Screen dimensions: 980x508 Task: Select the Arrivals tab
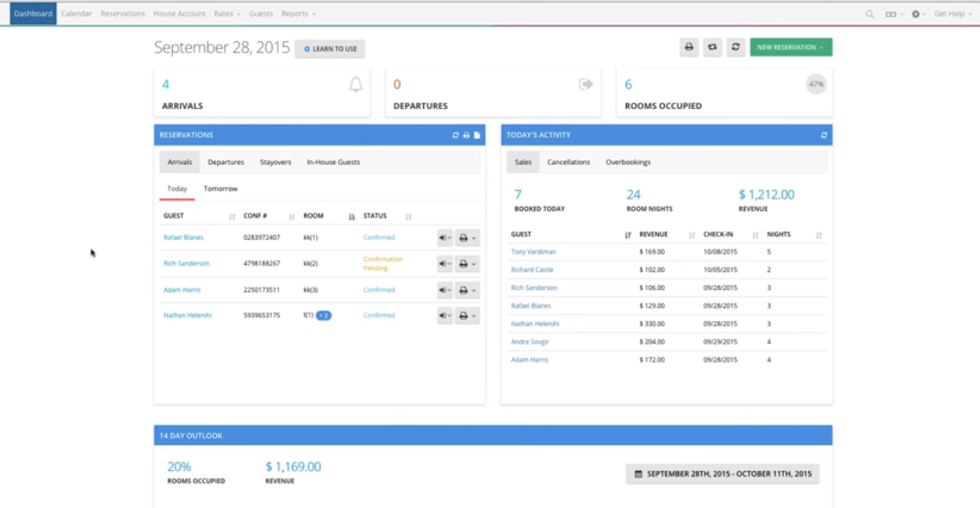coord(180,162)
